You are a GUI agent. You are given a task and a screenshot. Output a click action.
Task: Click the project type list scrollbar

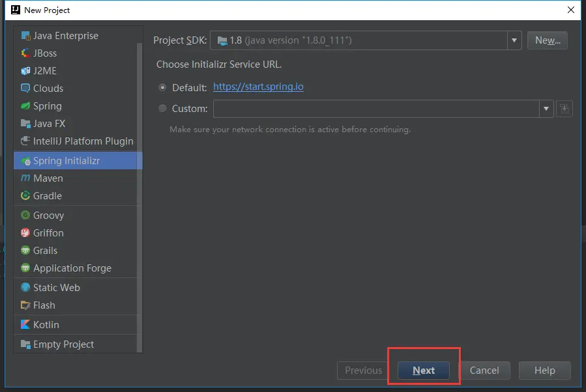point(139,197)
